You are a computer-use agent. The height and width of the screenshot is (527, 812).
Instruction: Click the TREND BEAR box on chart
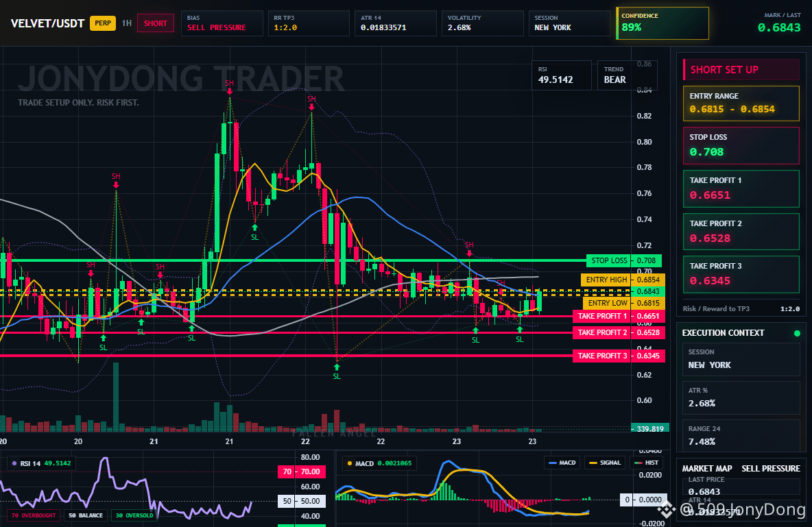coord(627,75)
